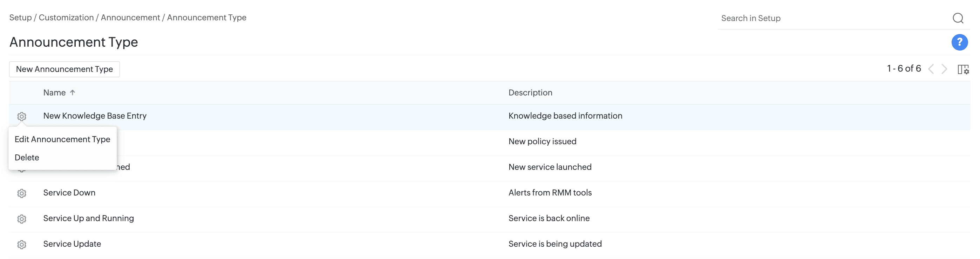Click gear icon beside Service Up and Running
Screen dimensions: 980x259
coord(22,219)
